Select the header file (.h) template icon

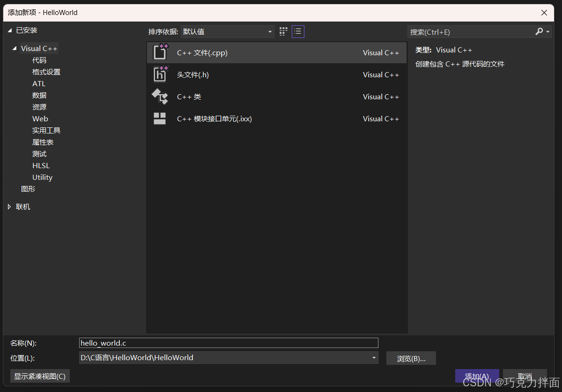[x=160, y=74]
